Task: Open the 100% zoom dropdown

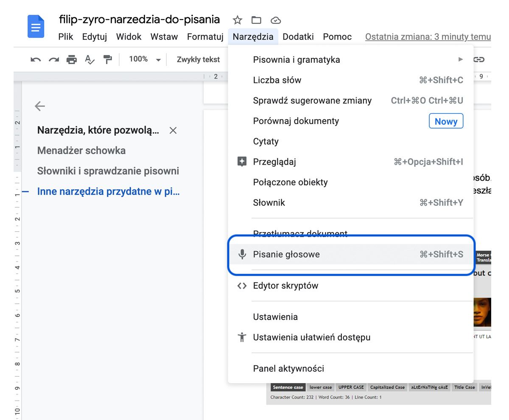Action: pyautogui.click(x=145, y=59)
